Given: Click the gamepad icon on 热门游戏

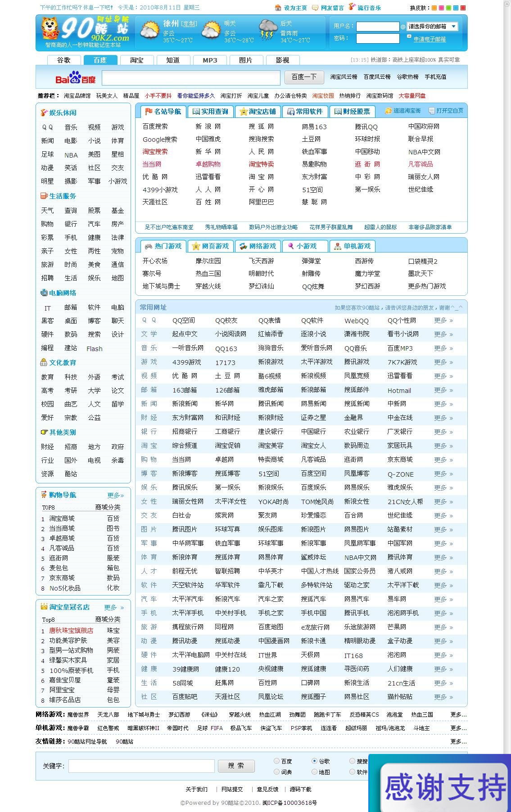Looking at the screenshot, I should click(x=148, y=246).
